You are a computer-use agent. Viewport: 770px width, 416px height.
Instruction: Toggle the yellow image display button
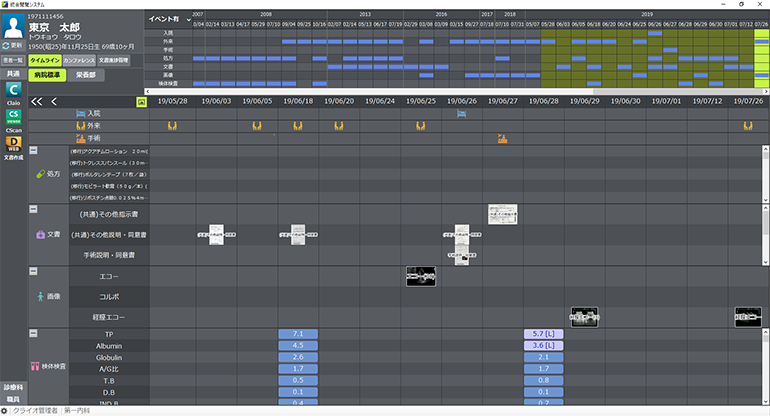click(141, 102)
